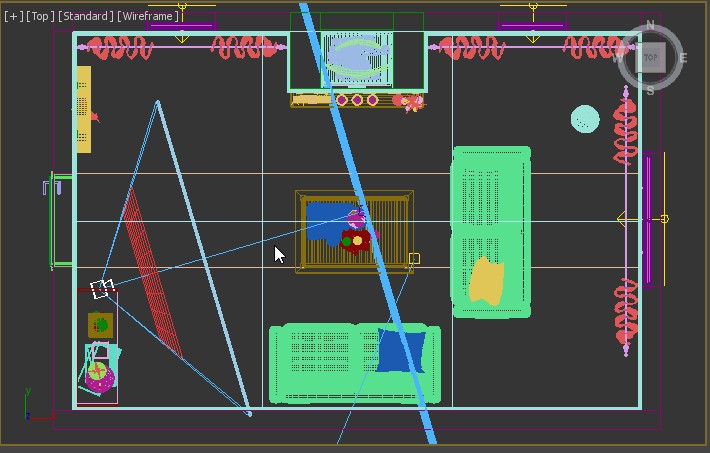
Task: Select the yellow cushion on the armchair
Action: coord(486,281)
